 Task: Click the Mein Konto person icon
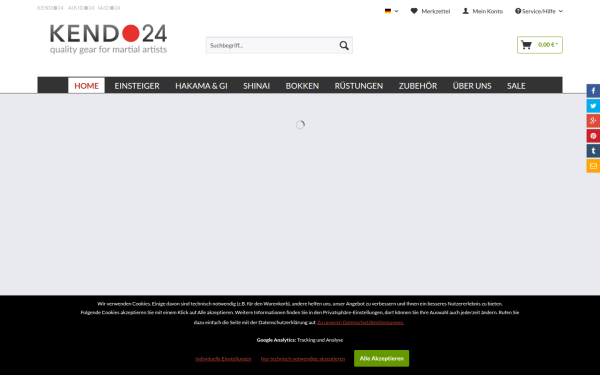465,11
